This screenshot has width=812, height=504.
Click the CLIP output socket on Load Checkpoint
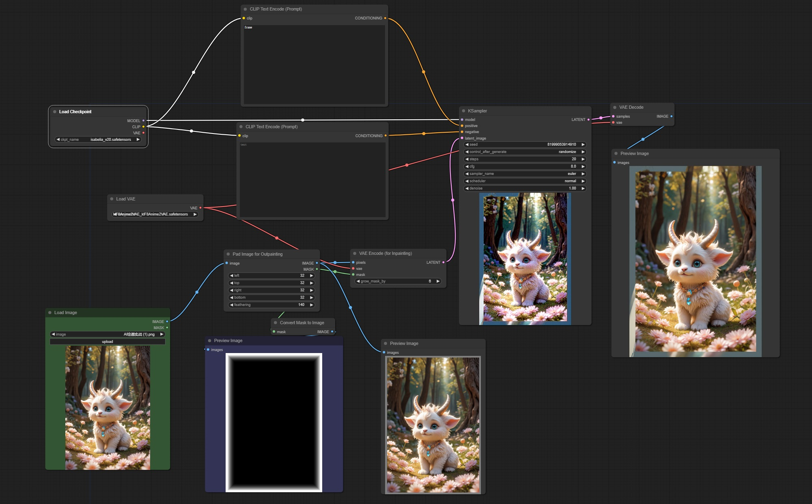143,127
